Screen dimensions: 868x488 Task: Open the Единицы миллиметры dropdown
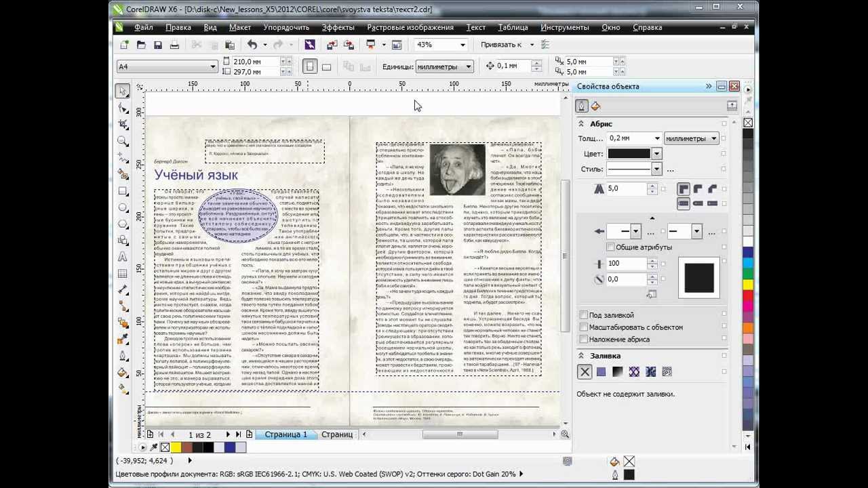[468, 66]
